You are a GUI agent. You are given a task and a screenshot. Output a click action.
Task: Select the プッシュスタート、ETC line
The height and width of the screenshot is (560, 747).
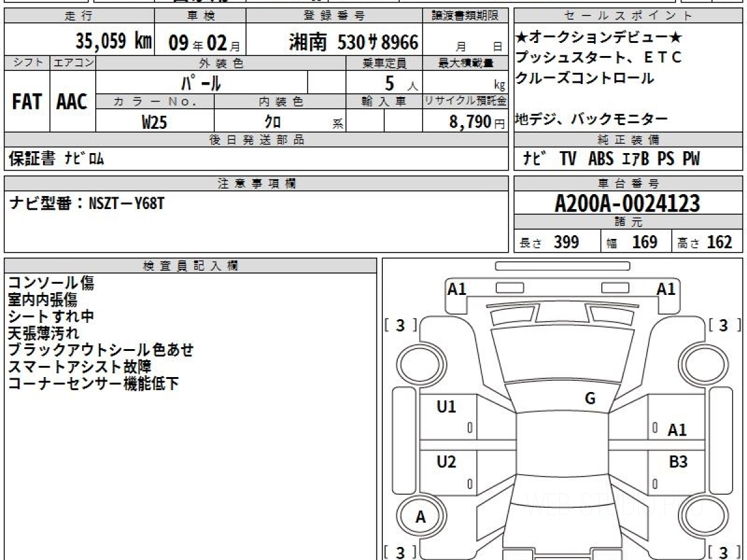coord(599,58)
